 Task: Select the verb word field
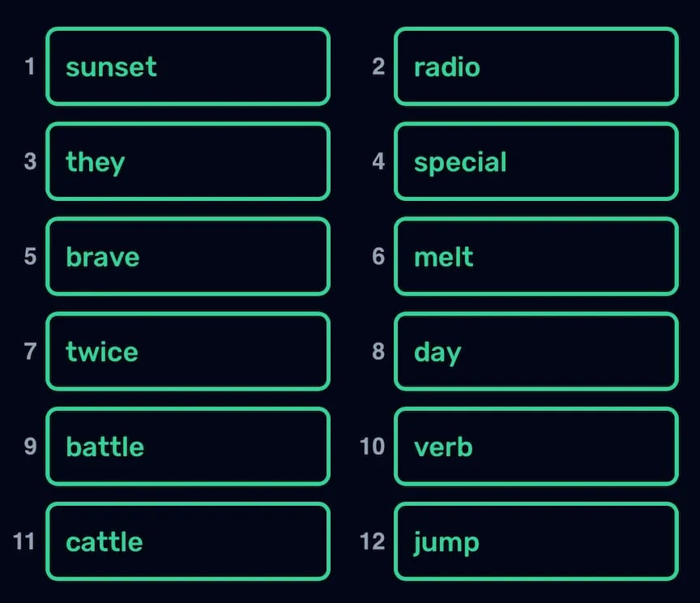[536, 446]
